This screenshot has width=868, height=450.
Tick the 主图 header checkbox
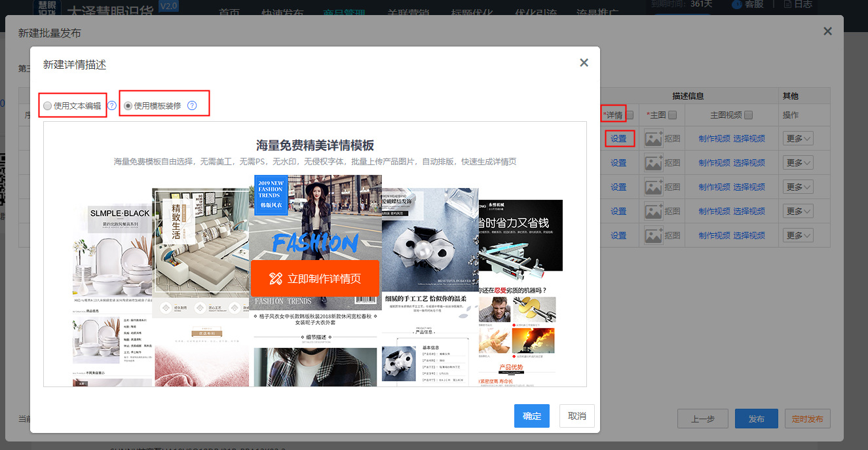pos(672,115)
